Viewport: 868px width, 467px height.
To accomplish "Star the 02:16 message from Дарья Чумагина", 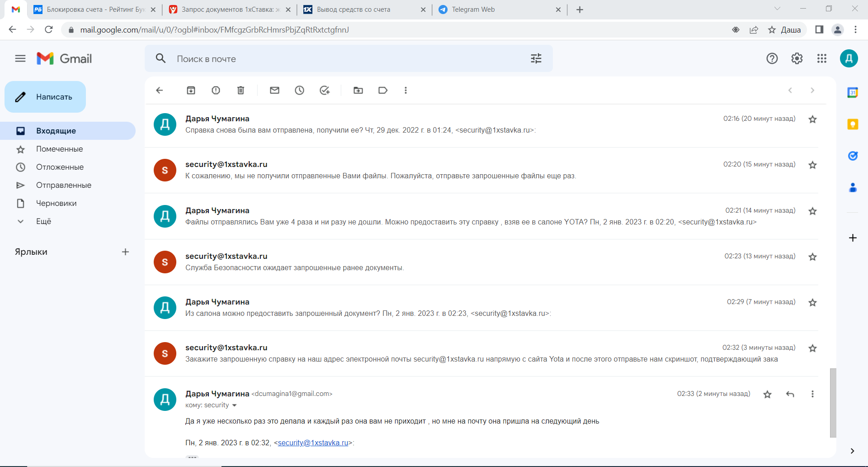I will click(x=812, y=119).
